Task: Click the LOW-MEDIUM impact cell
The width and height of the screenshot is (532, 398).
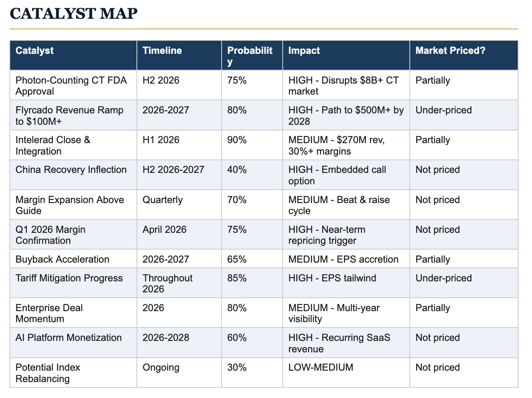Action: pyautogui.click(x=346, y=372)
